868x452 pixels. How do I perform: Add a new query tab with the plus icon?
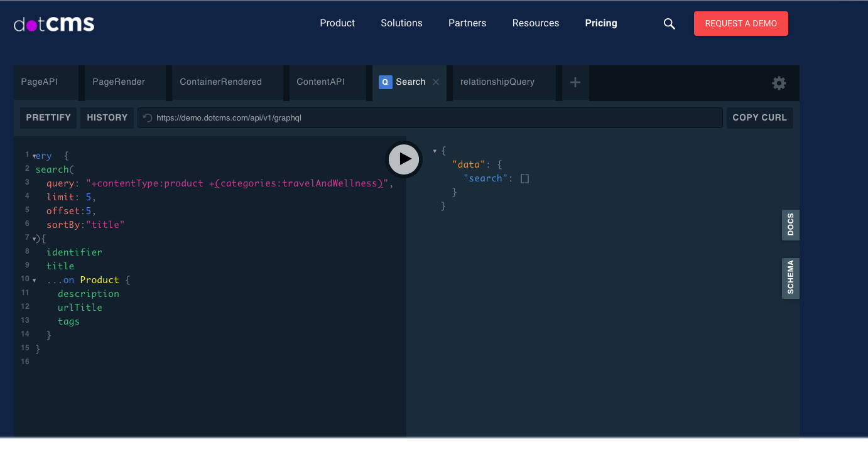[x=575, y=82]
